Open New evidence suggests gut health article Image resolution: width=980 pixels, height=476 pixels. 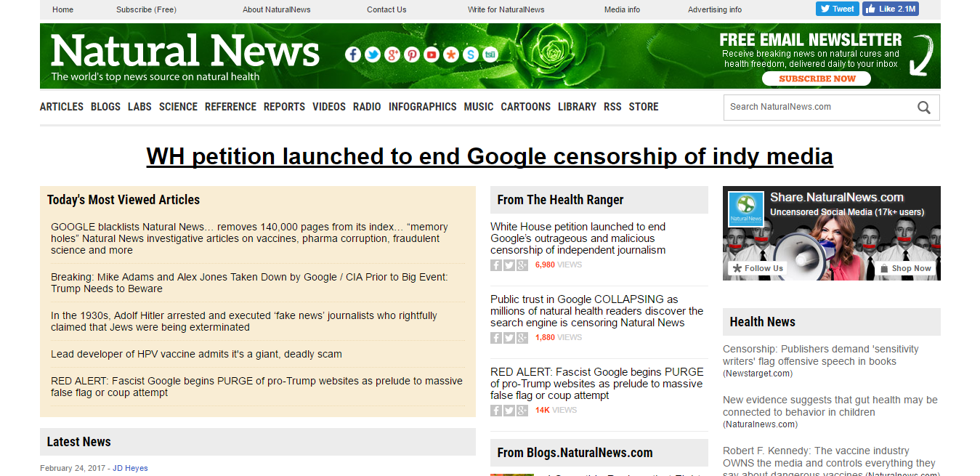point(830,406)
